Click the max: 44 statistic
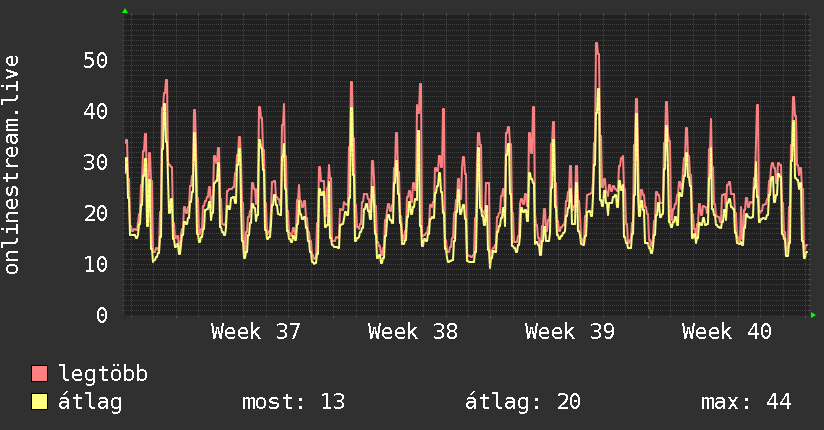 (746, 402)
